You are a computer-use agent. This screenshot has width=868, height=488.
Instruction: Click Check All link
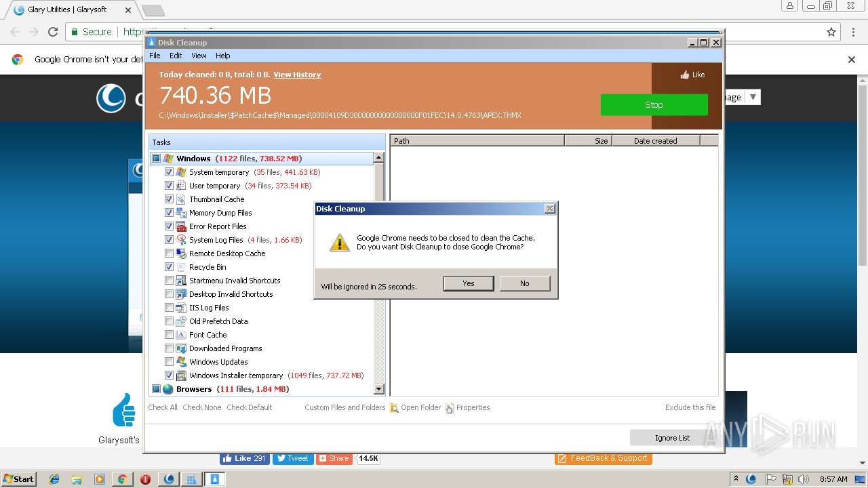pos(163,407)
